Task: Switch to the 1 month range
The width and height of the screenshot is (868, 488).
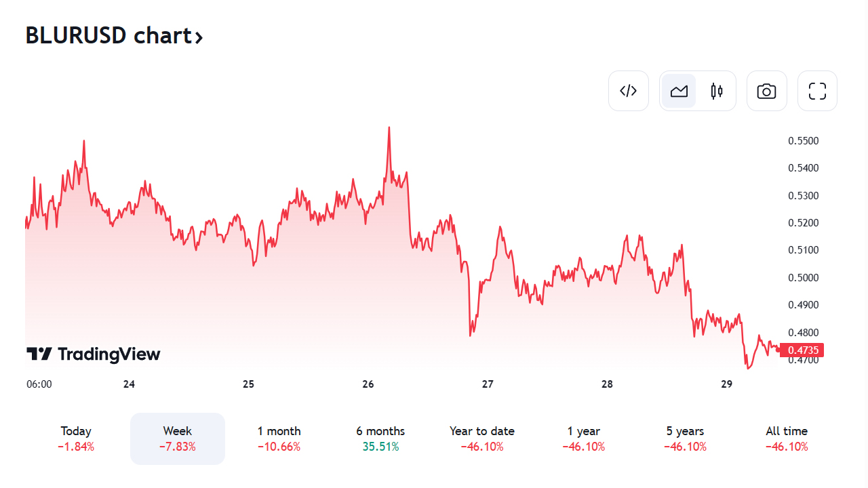Action: [279, 439]
